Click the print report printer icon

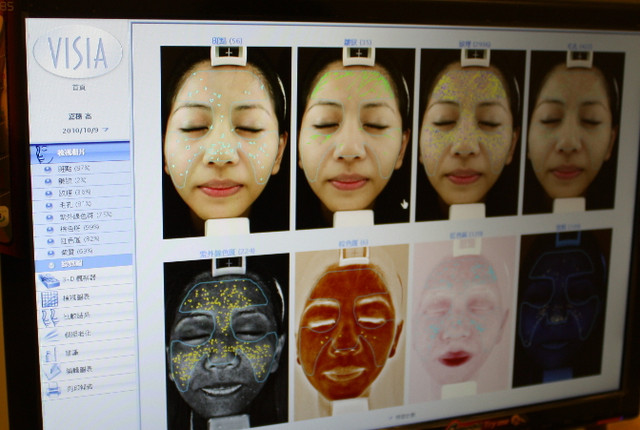(x=53, y=389)
